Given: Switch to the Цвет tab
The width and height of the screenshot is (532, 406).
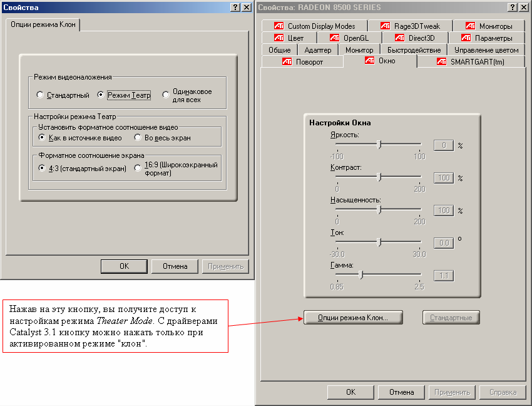Looking at the screenshot, I should [289, 38].
